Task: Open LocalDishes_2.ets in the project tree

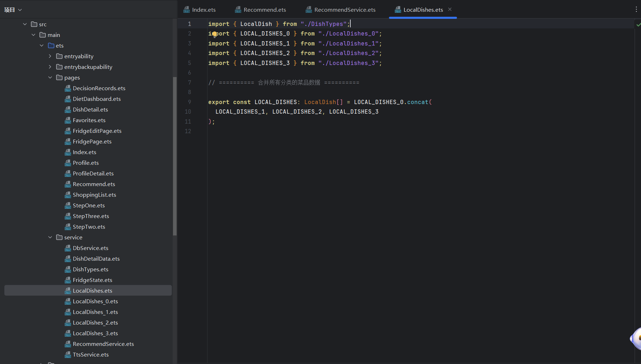Action: point(95,322)
